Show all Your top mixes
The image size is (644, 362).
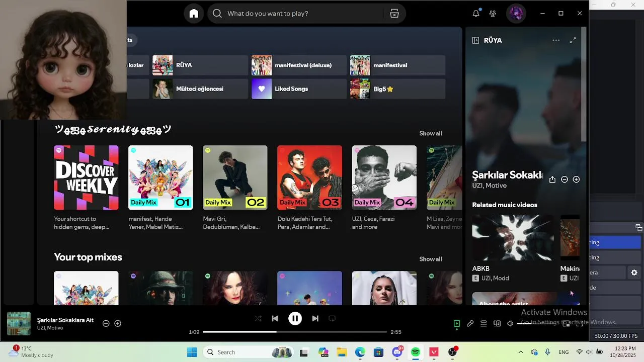click(x=431, y=259)
